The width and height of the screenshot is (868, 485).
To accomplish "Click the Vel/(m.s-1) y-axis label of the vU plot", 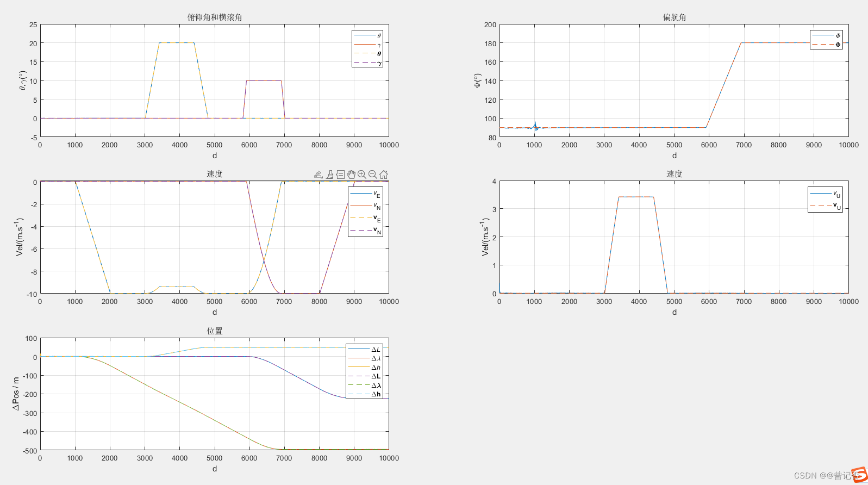I will (x=485, y=237).
